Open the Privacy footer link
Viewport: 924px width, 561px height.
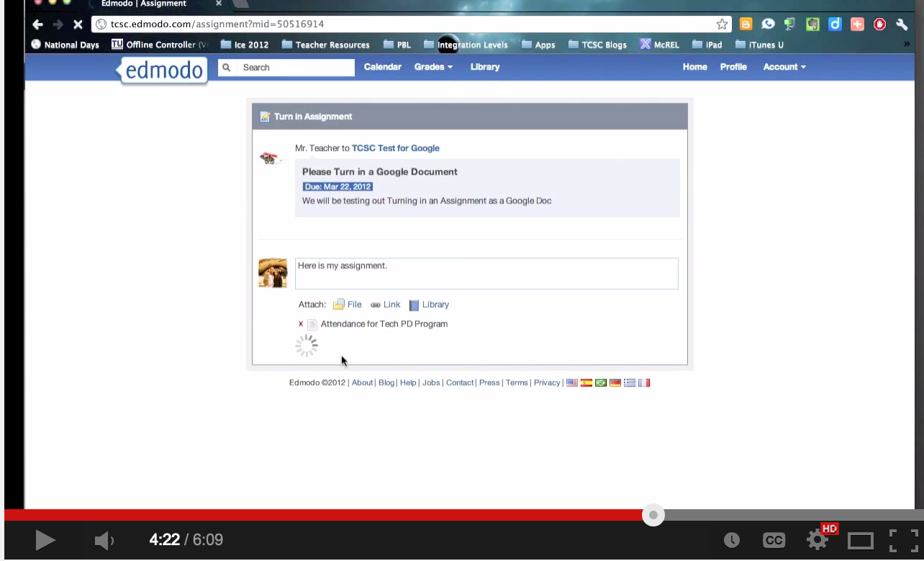547,383
